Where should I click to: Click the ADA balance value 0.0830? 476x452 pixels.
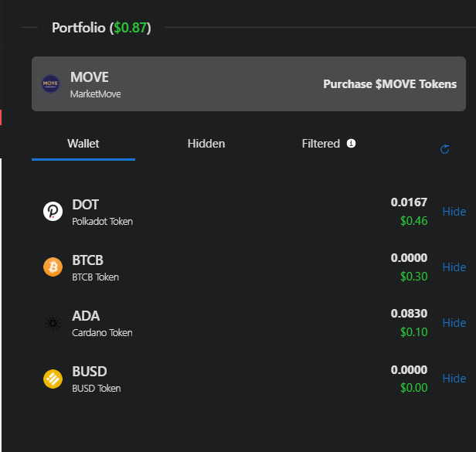pyautogui.click(x=409, y=314)
